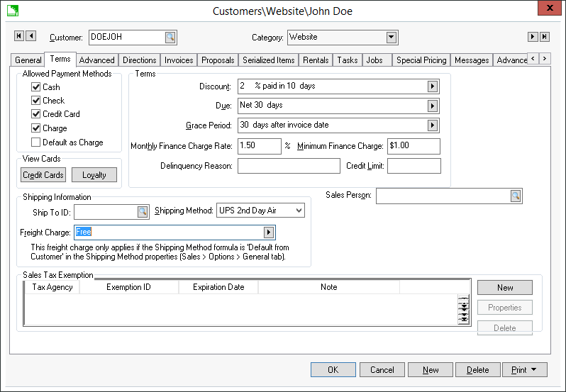Uncheck the Cash payment method
Viewport: 566px width, 392px height.
(36, 87)
